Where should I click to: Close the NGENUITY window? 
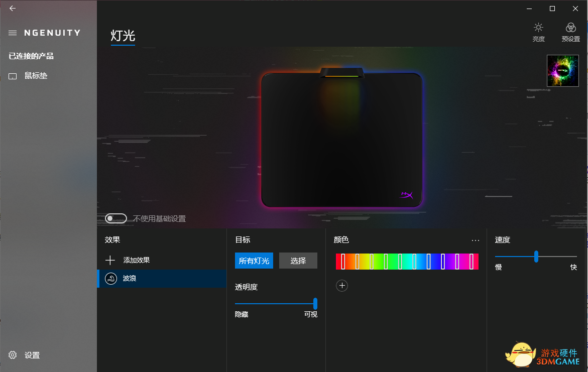tap(575, 8)
